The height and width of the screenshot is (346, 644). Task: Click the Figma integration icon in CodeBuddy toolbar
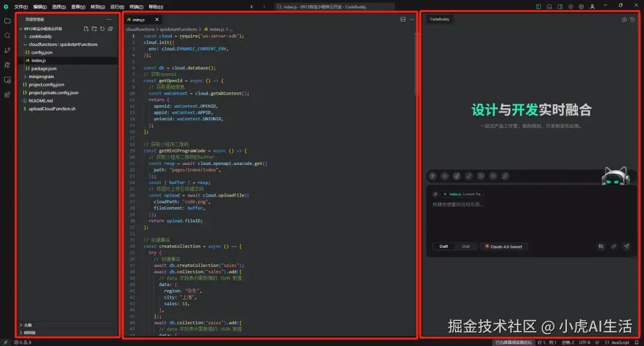click(432, 176)
